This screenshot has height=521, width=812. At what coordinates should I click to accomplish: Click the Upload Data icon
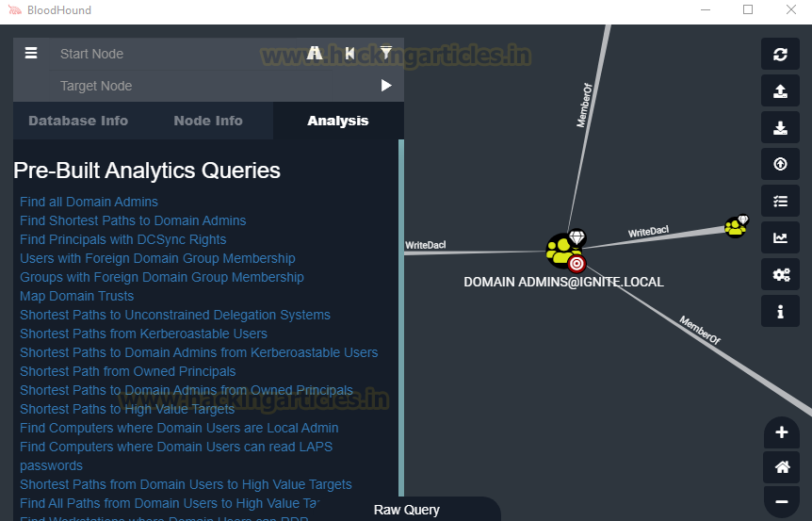780,164
